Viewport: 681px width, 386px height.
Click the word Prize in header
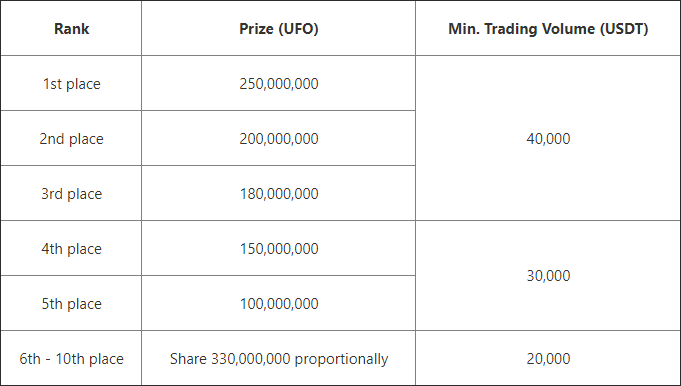pyautogui.click(x=256, y=29)
